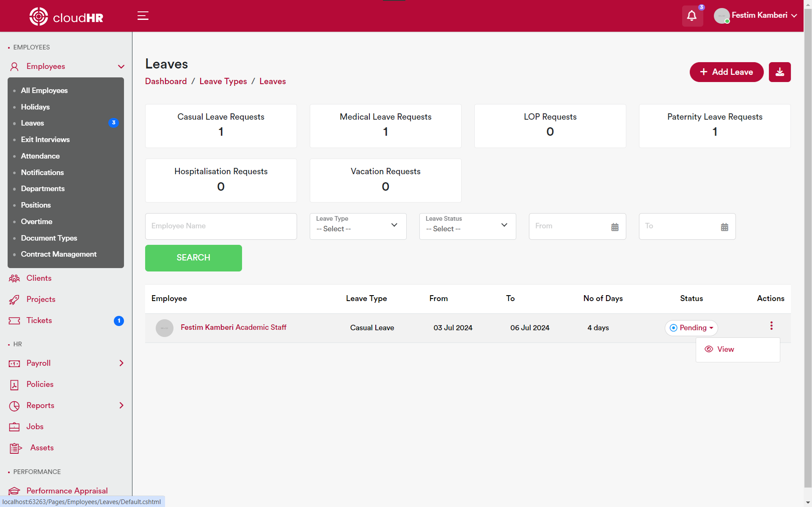This screenshot has width=812, height=507.
Task: Toggle the hamburger sidebar menu
Action: pos(143,16)
